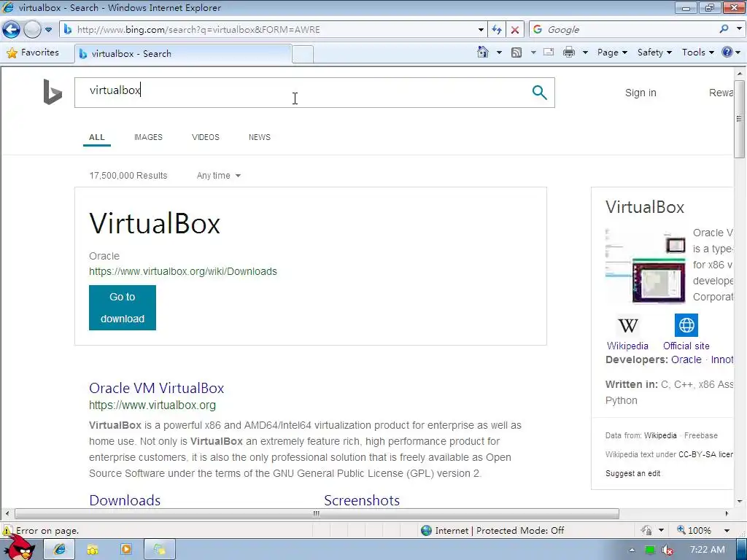Switch to the VIDEOS results tab

[205, 137]
